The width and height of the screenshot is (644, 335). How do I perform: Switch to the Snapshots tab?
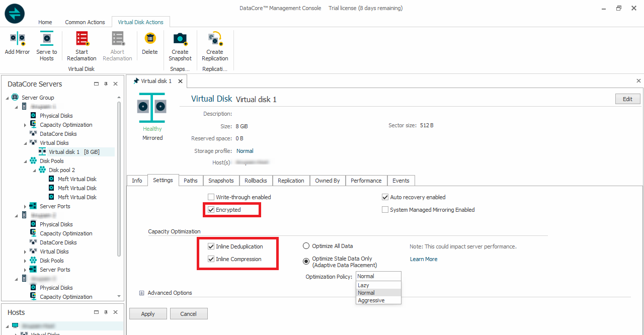click(221, 181)
